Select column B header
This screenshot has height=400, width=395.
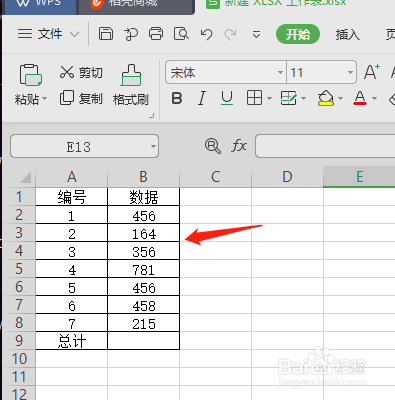click(x=144, y=177)
